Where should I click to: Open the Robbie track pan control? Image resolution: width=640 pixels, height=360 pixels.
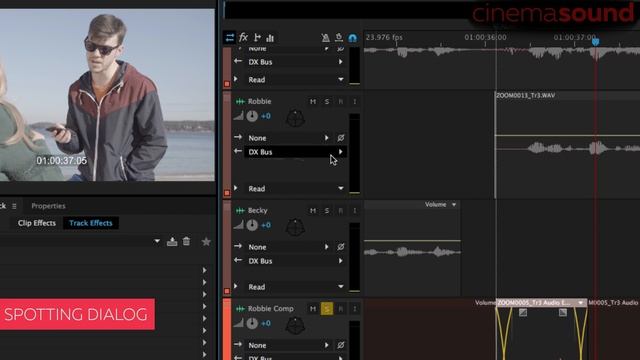(x=295, y=118)
